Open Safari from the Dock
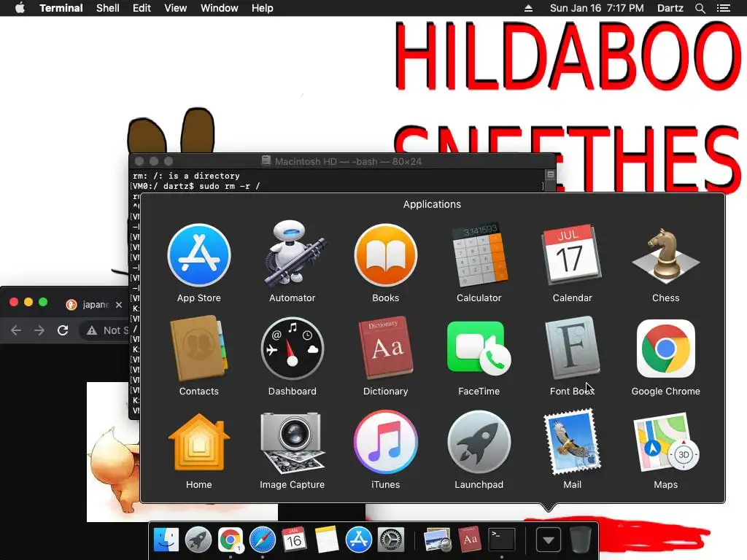 coord(263,540)
